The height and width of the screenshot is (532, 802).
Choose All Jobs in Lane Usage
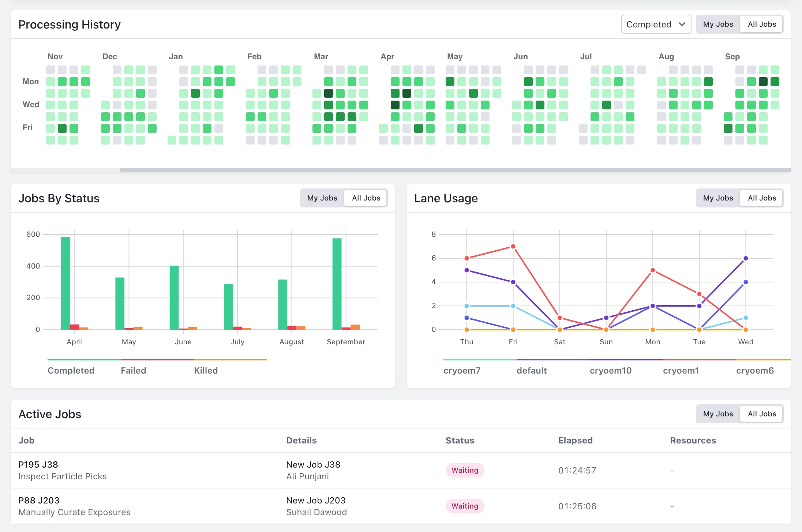pyautogui.click(x=761, y=198)
